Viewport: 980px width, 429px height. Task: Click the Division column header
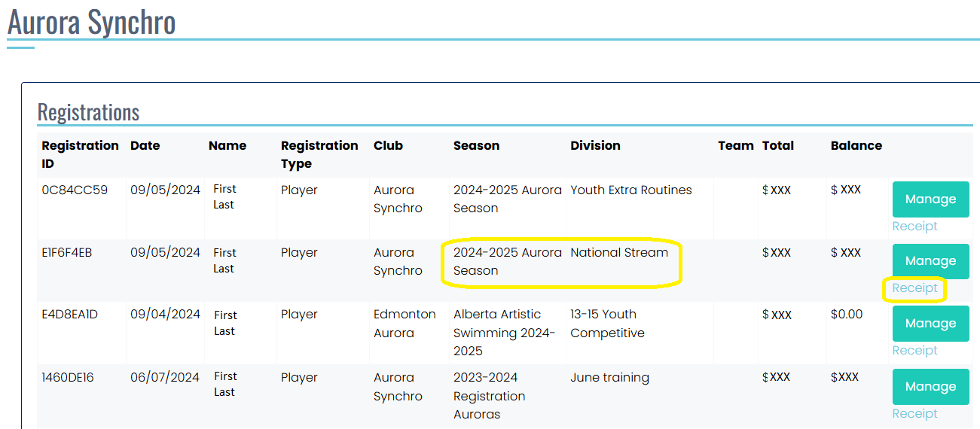[x=595, y=146]
